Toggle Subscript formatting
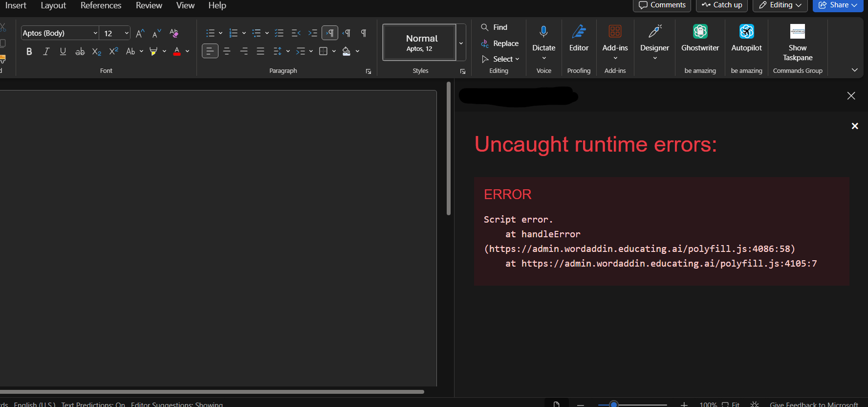The width and height of the screenshot is (868, 407). coord(97,51)
